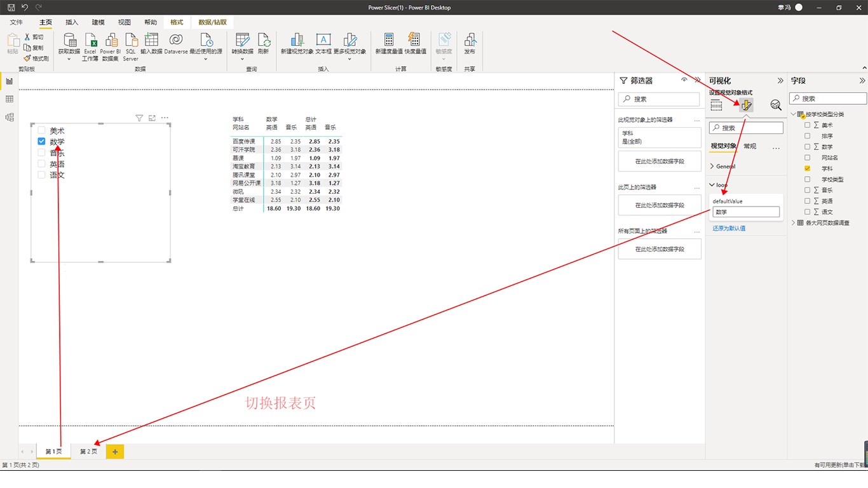Connect to SQL Server data source
Image resolution: width=868 pixels, height=488 pixels.
coord(131,47)
